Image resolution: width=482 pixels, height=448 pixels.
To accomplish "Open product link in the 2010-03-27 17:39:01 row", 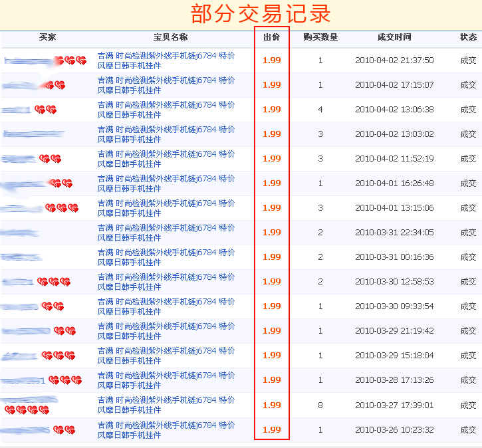I will [x=166, y=405].
